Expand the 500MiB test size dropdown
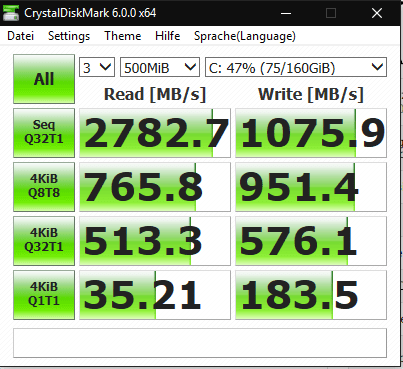 [x=160, y=67]
